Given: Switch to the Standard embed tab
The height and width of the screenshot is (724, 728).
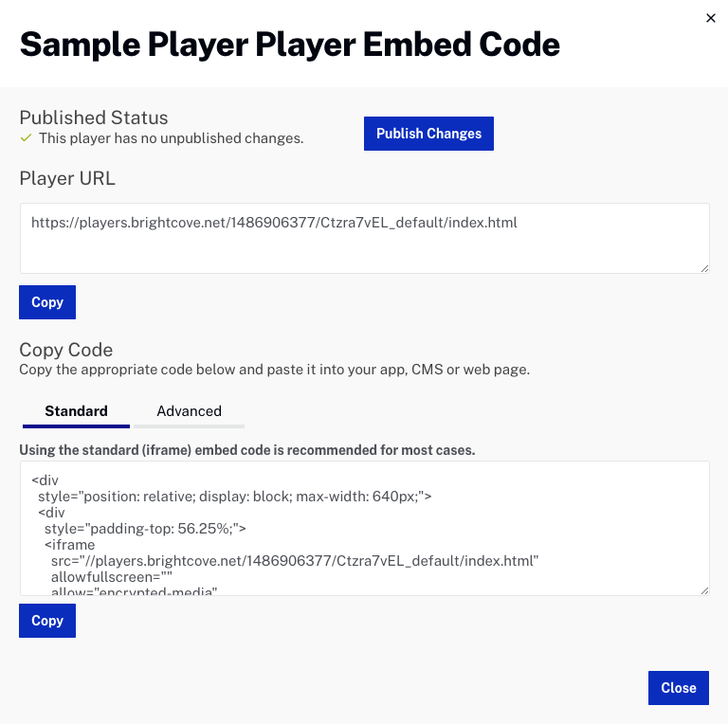Looking at the screenshot, I should 76,411.
